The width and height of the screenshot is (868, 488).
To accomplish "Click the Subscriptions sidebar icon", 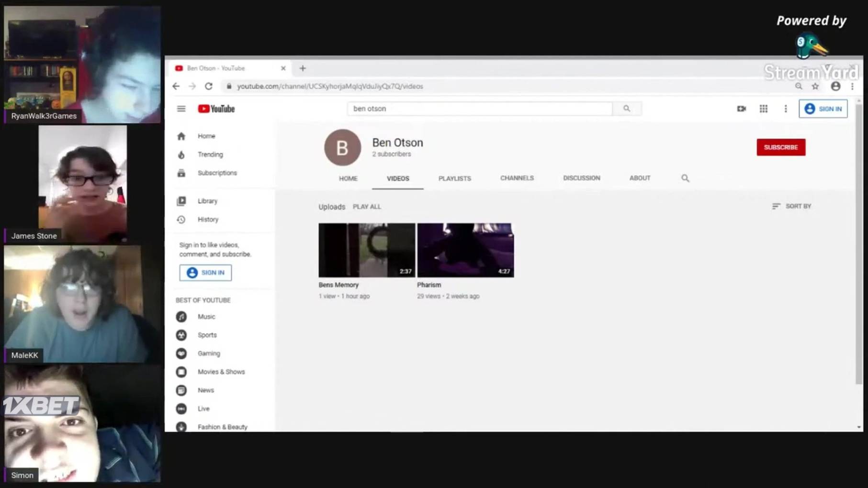I will pyautogui.click(x=181, y=173).
